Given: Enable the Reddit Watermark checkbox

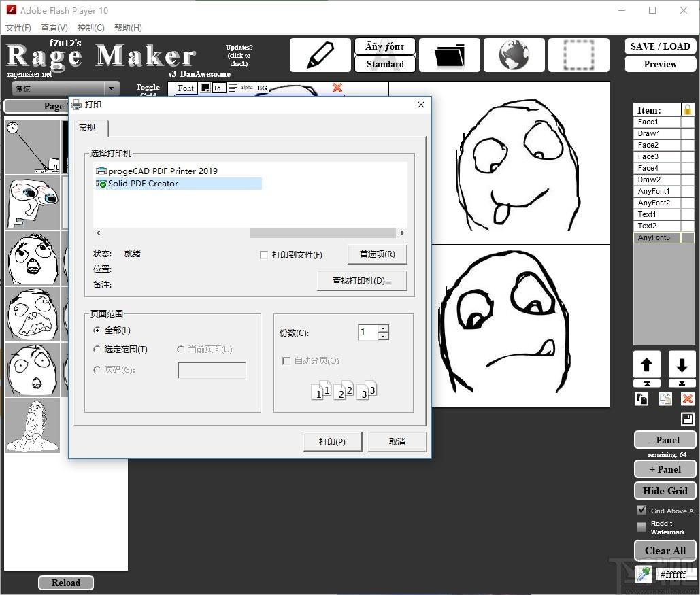Looking at the screenshot, I should coord(641,527).
